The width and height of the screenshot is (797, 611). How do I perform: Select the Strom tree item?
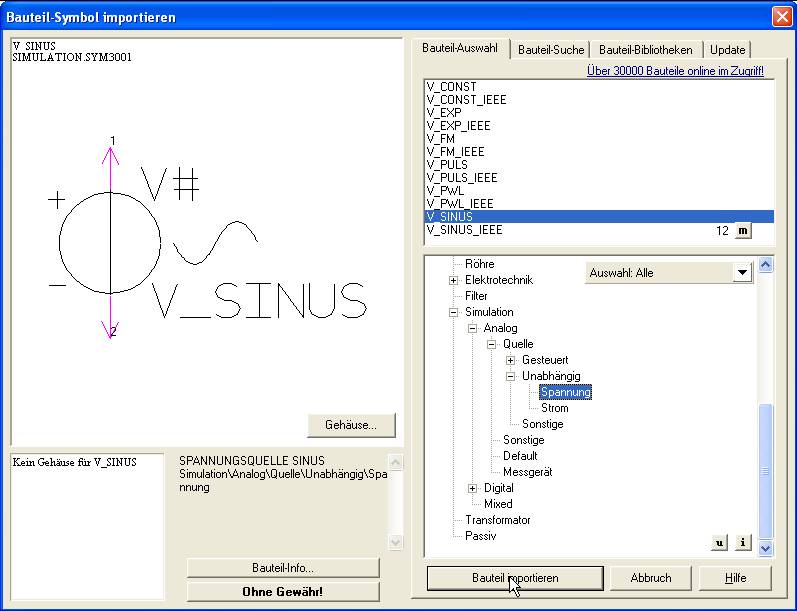(x=554, y=408)
